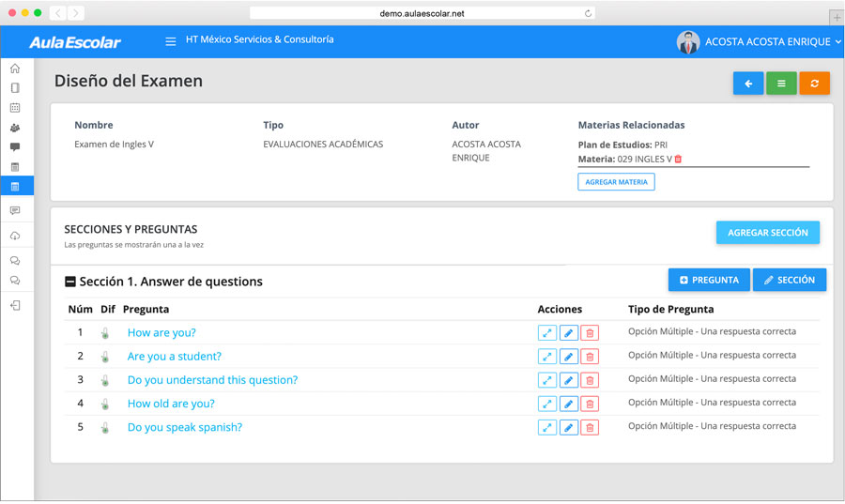Click the blue back arrow button
This screenshot has width=845, height=504.
pyautogui.click(x=748, y=84)
